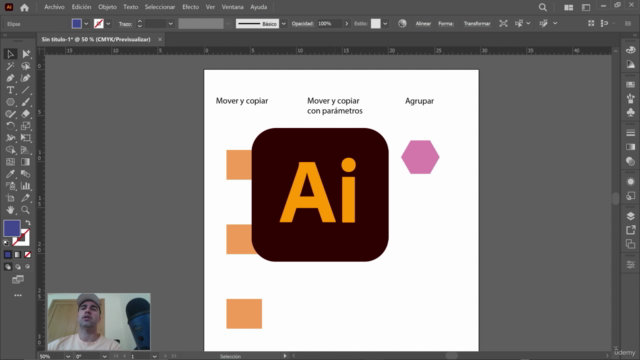
Task: Select the Zoom magnifier tool
Action: 26,210
